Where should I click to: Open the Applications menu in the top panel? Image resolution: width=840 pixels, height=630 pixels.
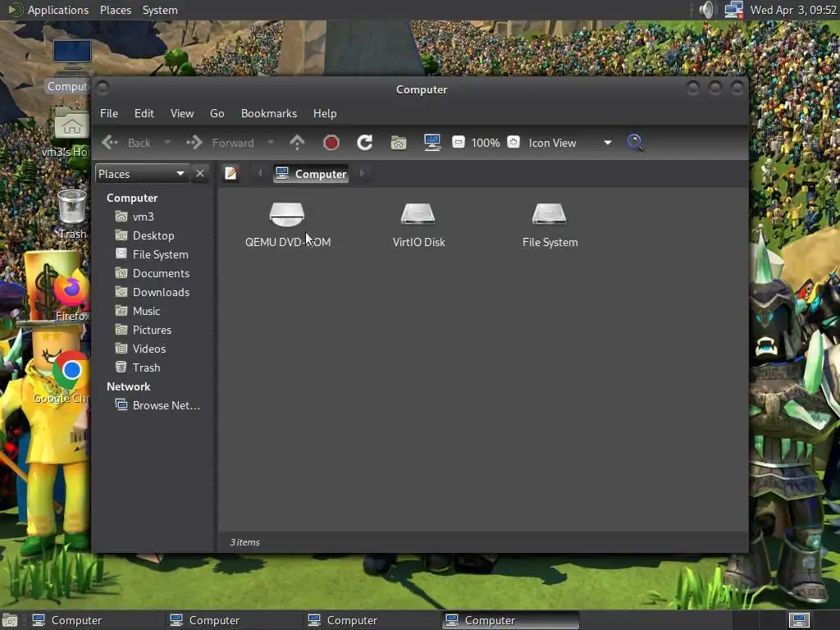pos(48,10)
